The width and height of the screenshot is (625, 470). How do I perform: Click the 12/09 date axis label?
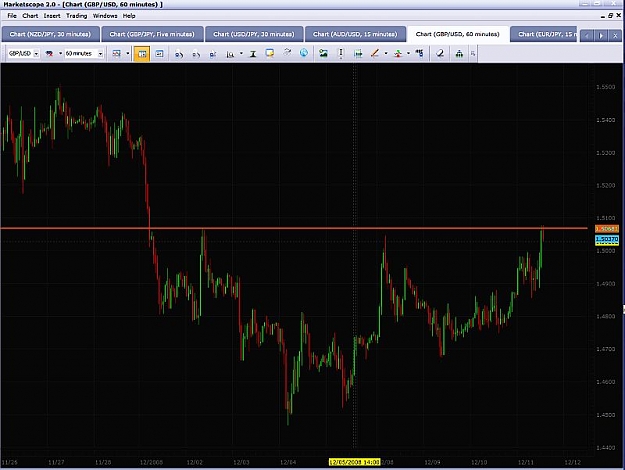432,462
